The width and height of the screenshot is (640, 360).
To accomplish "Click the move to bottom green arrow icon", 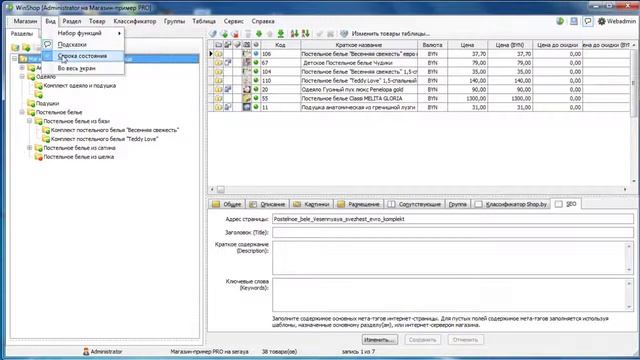I will pyautogui.click(x=281, y=34).
